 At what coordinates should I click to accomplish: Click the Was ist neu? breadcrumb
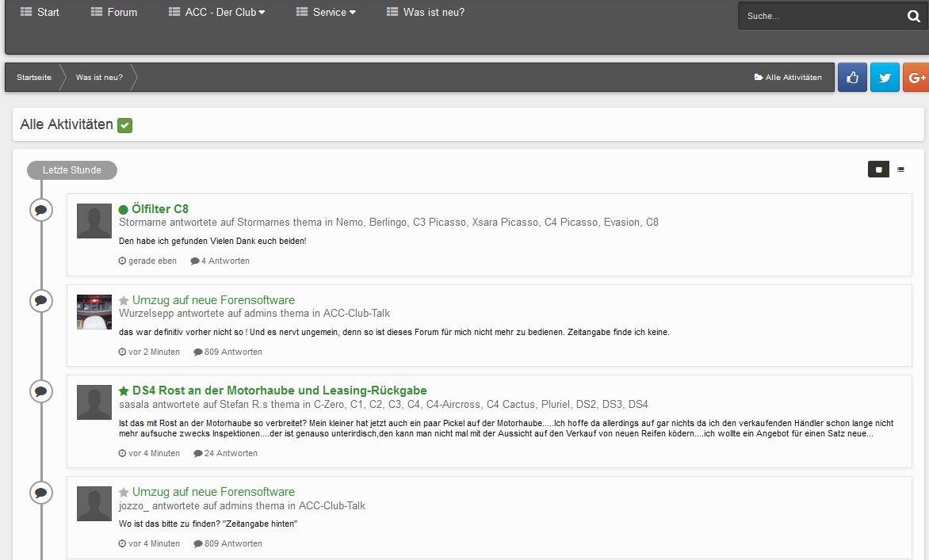(x=99, y=78)
